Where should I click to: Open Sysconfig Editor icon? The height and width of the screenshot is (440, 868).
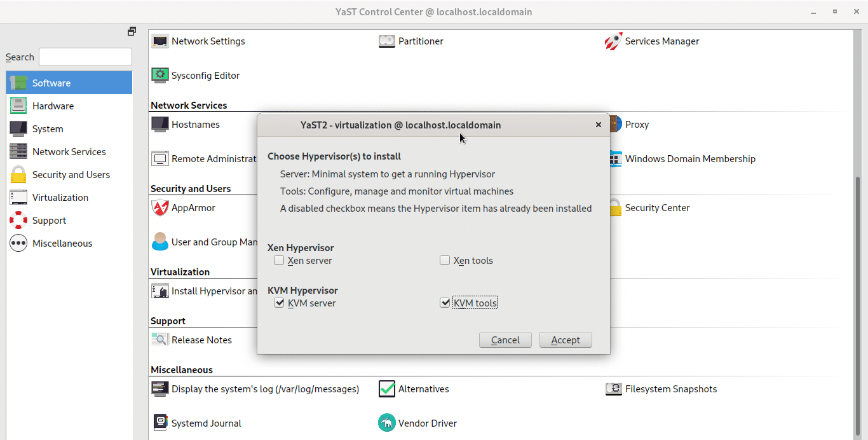tap(160, 76)
